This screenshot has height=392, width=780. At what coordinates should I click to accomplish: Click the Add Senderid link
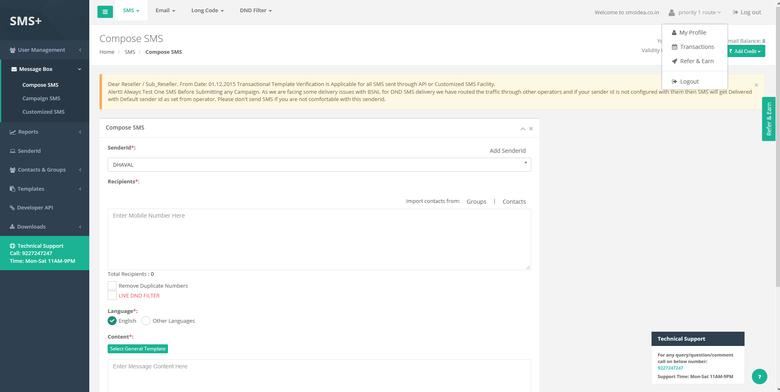[507, 151]
